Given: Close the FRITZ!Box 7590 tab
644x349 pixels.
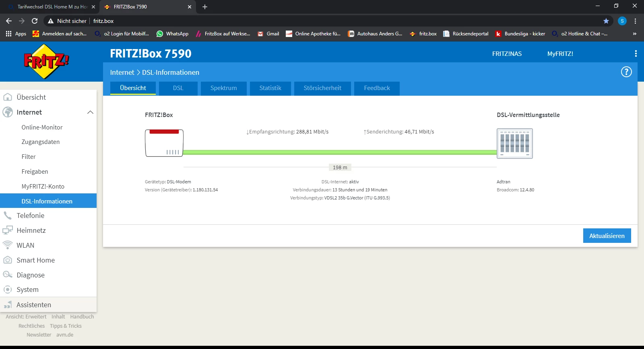Looking at the screenshot, I should pos(190,7).
